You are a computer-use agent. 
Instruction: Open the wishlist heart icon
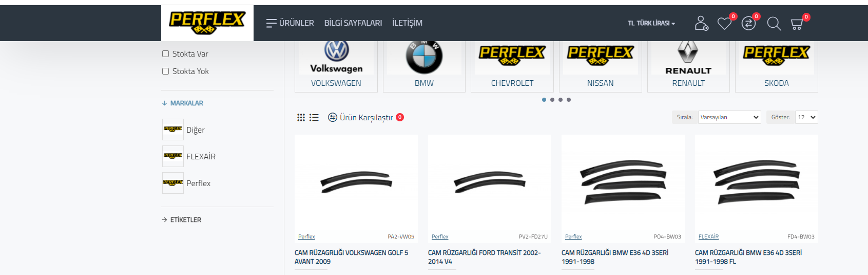point(724,23)
